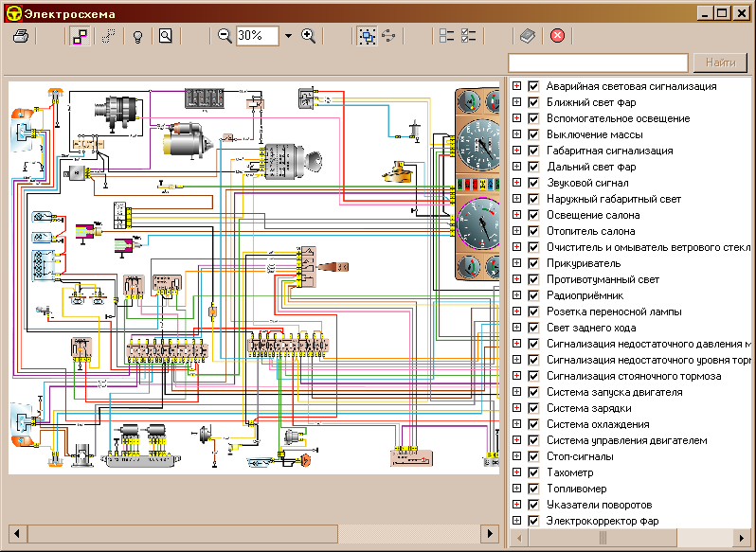
Task: Click diagram scrollbar right arrow
Action: (x=490, y=533)
